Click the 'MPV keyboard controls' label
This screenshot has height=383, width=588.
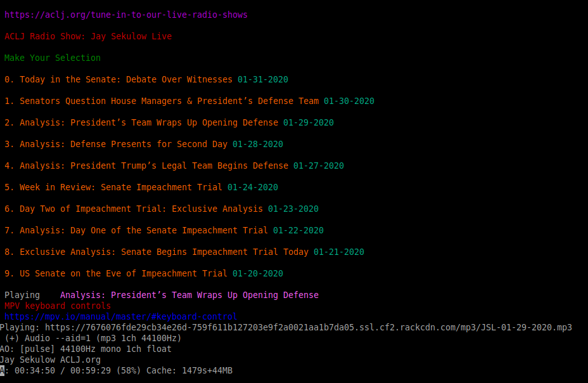[58, 306]
